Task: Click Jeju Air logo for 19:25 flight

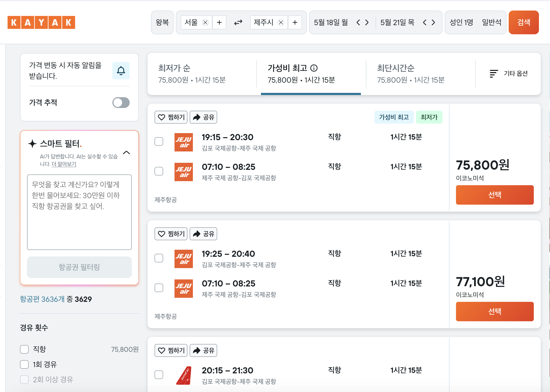Action: coord(184,259)
